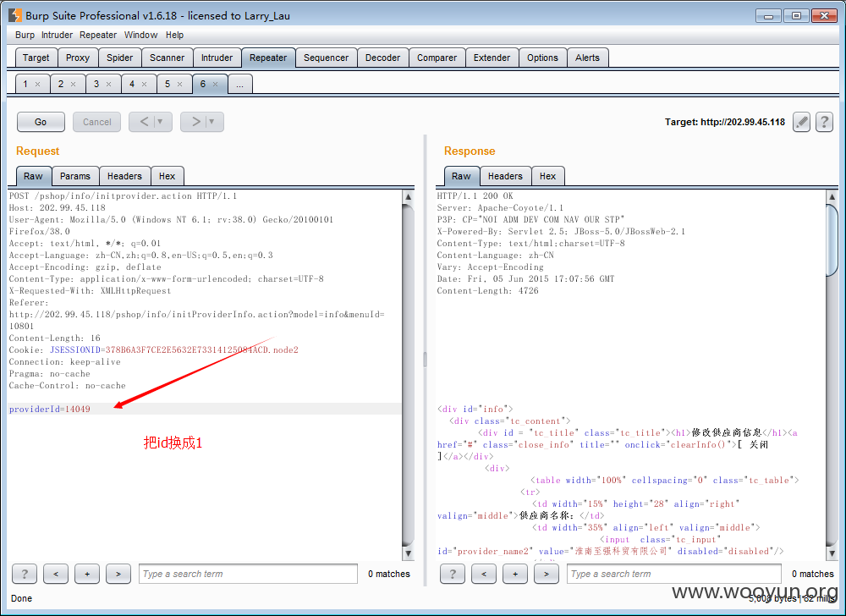Image resolution: width=846 pixels, height=616 pixels.
Task: Close Repeater tab 2
Action: click(x=74, y=84)
